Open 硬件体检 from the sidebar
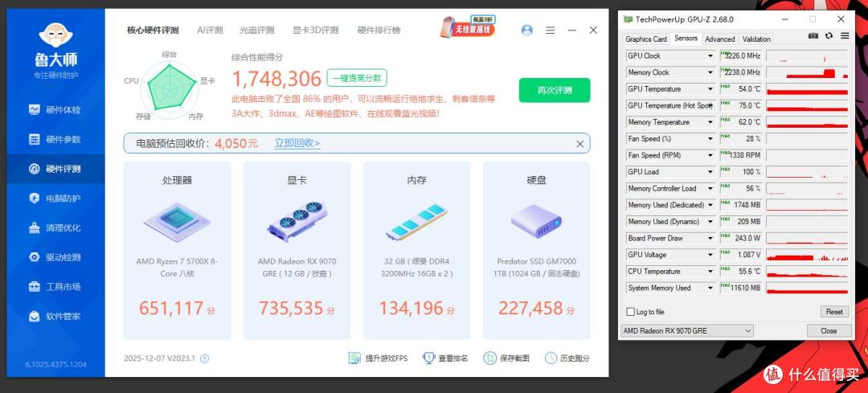Viewport: 868px width, 393px height. click(55, 109)
